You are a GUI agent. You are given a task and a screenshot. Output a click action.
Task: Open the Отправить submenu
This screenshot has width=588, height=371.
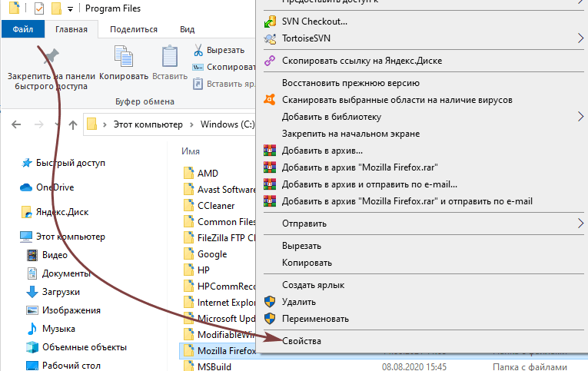[424, 224]
